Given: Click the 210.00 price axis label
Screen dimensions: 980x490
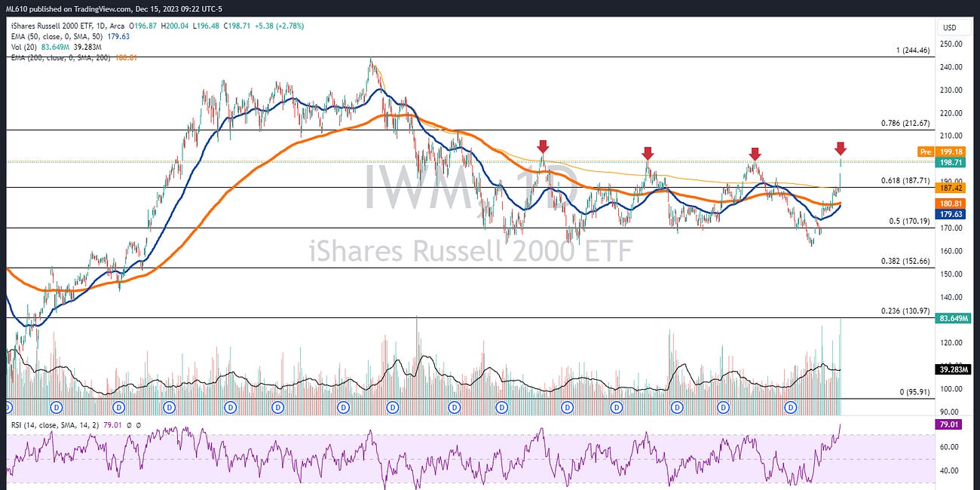Looking at the screenshot, I should pos(952,136).
